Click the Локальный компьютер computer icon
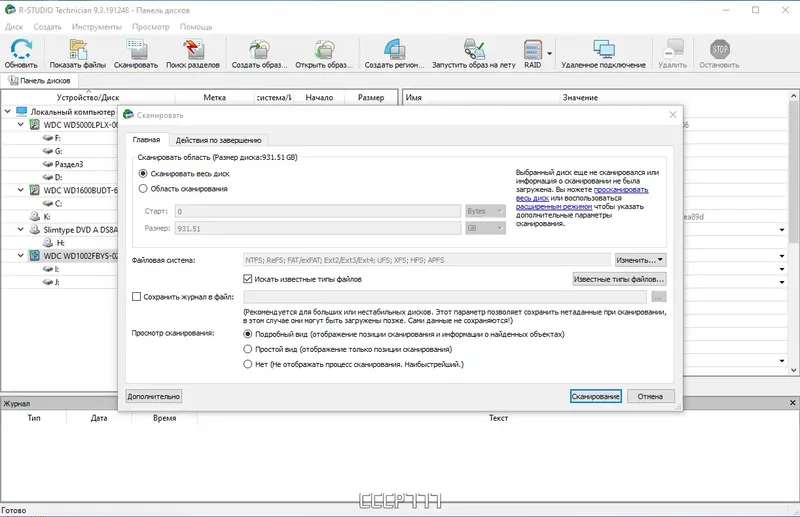800x517 pixels. point(21,111)
